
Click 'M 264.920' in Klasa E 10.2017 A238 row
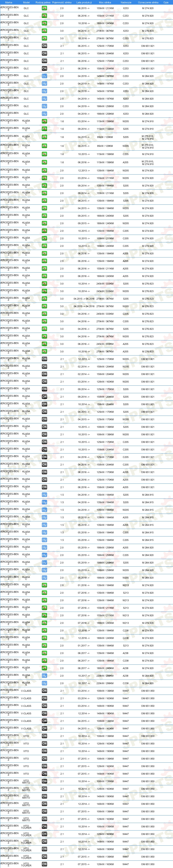148,676
